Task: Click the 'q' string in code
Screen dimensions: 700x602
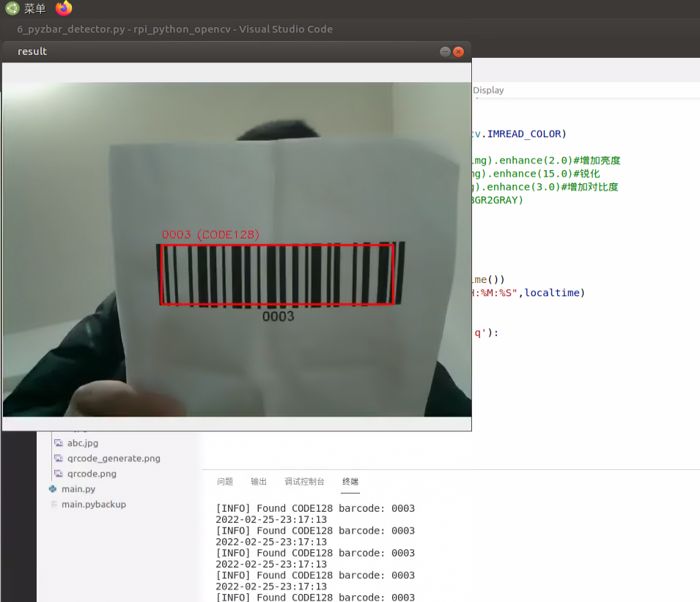Action: click(480, 333)
